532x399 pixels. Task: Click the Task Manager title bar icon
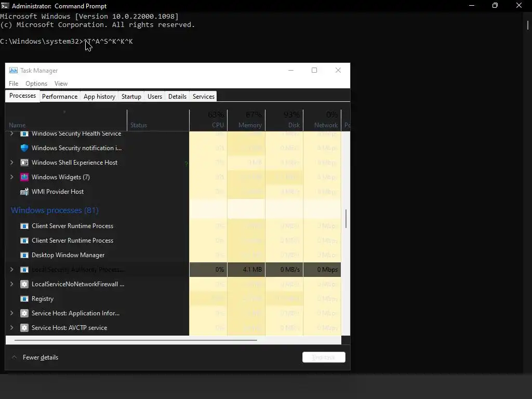(x=13, y=71)
